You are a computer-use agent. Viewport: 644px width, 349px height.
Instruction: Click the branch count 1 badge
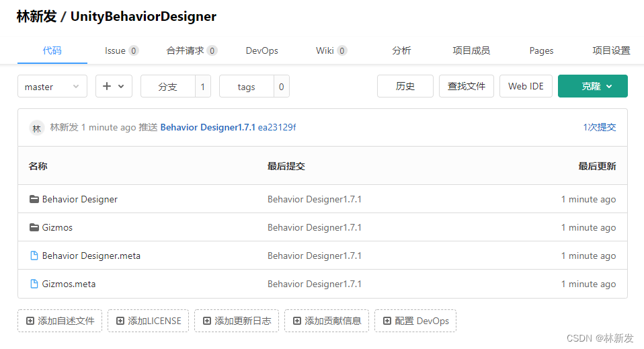point(202,86)
